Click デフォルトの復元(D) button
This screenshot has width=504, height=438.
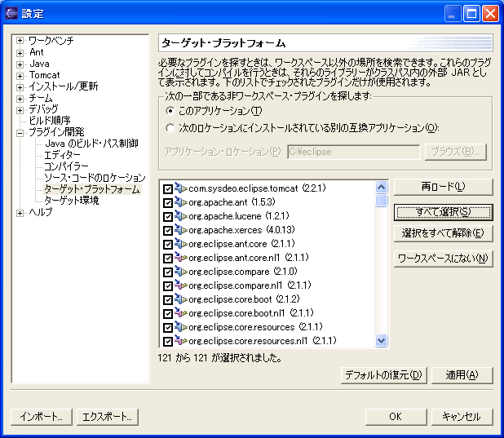(x=383, y=375)
